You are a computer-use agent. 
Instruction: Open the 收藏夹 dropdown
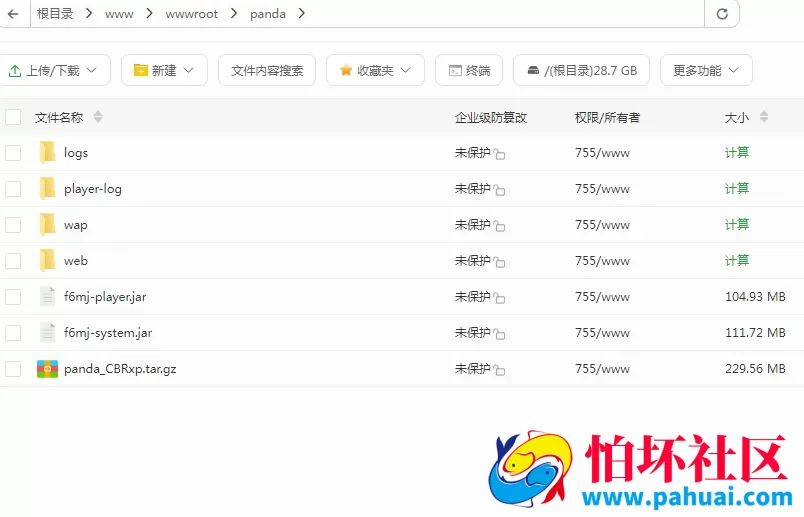pos(375,70)
